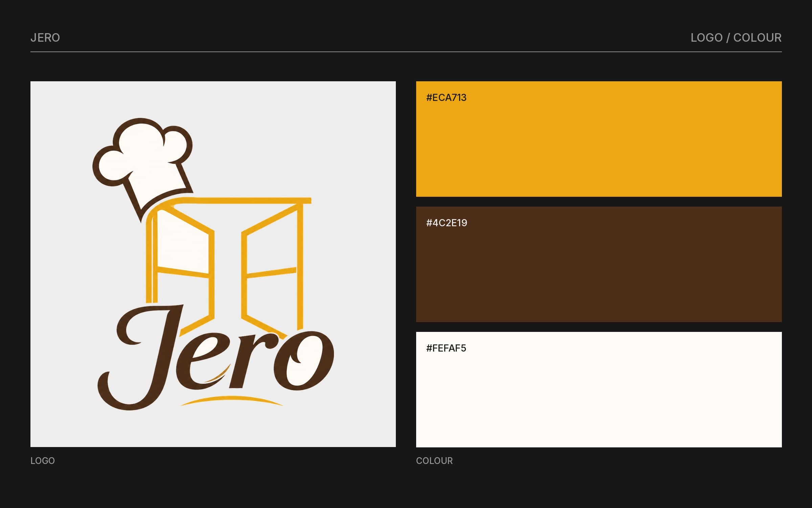The image size is (812, 508).
Task: Click the #4C2E19 hex code text
Action: coord(447,223)
